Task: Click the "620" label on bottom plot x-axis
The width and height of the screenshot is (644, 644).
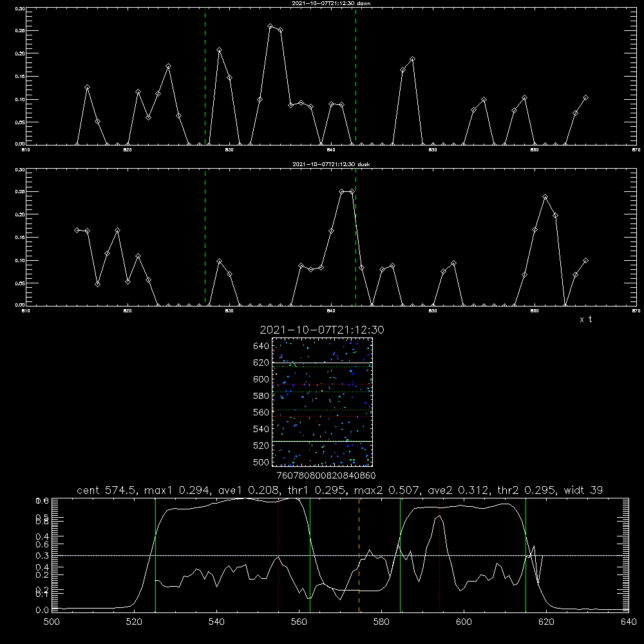Action: (x=546, y=622)
